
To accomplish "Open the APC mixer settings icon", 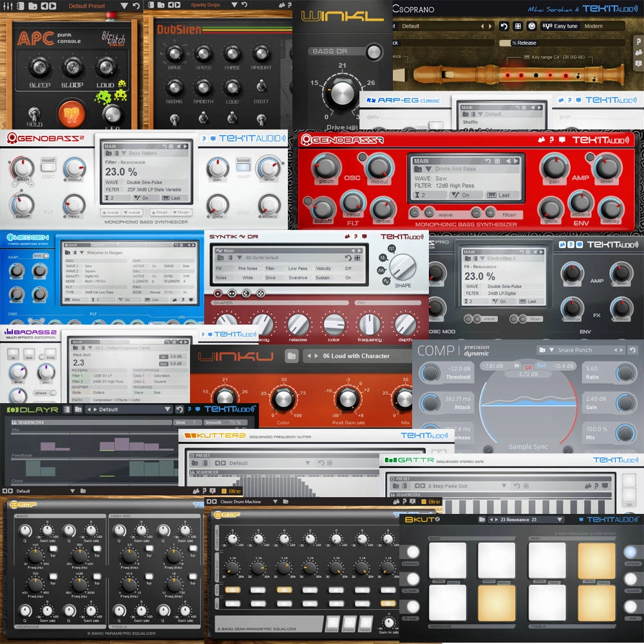I will 8,6.
